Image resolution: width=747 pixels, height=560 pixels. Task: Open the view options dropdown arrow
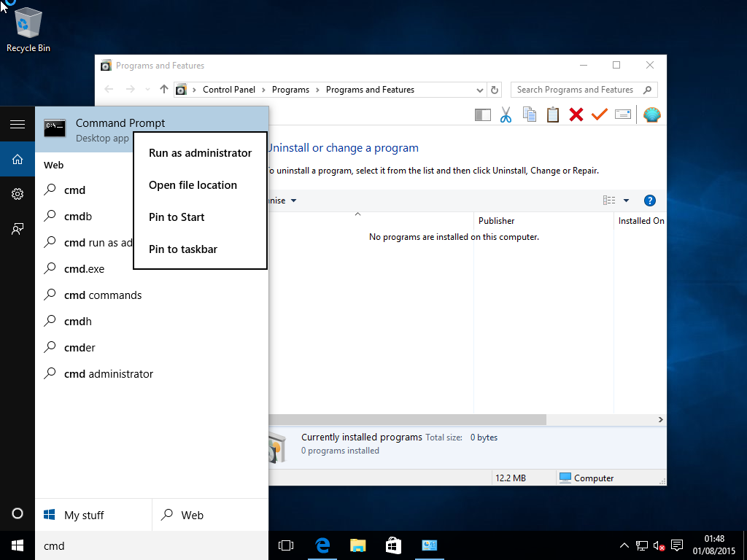pyautogui.click(x=626, y=201)
